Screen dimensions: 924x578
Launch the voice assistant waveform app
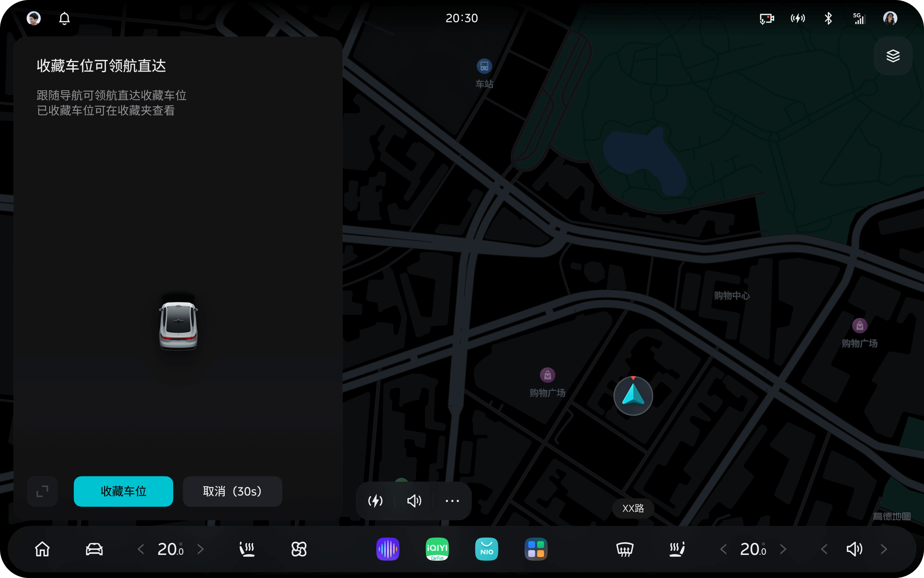388,549
